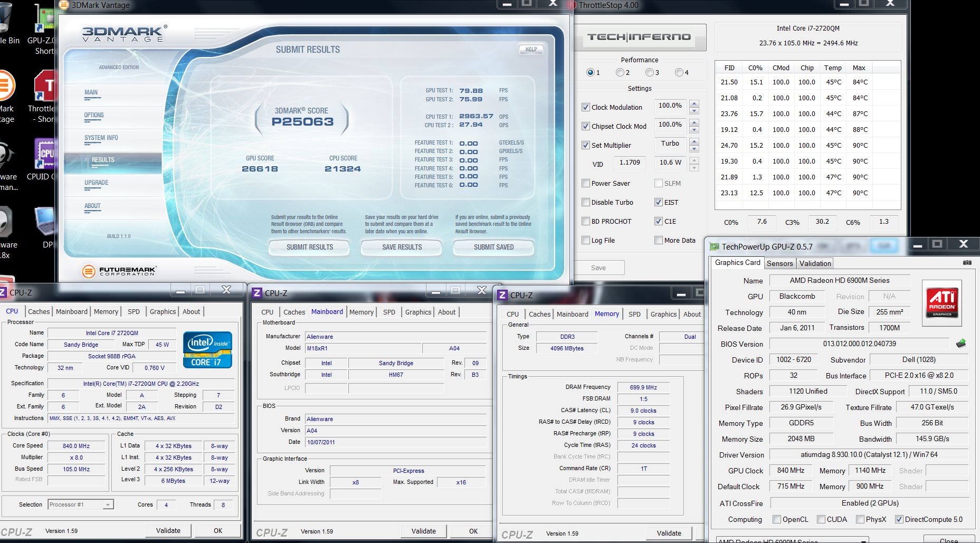Screen dimensions: 980x543
Task: Click the Submit Saved button
Action: click(493, 247)
